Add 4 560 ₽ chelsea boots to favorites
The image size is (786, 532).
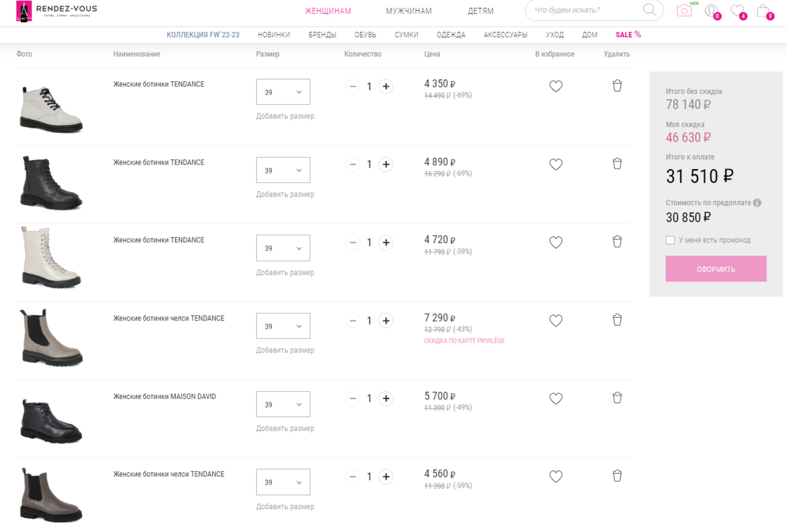pos(556,476)
